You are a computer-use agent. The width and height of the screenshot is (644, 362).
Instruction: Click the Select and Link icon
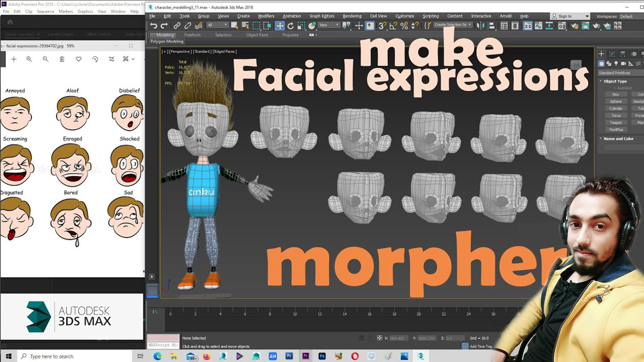(x=177, y=26)
